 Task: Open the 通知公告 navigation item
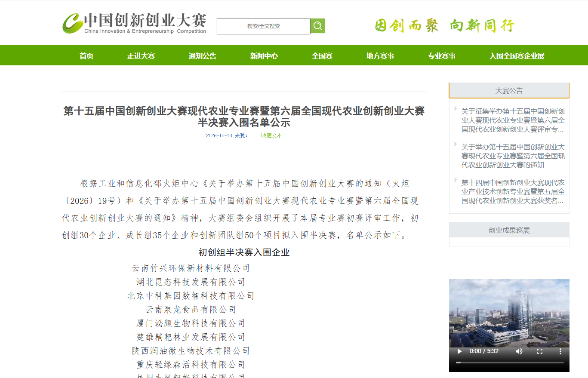point(203,56)
